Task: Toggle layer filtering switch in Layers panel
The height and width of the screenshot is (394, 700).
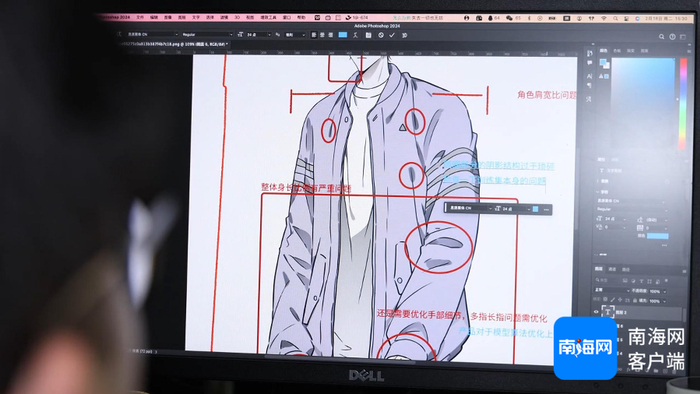Action: point(667,281)
